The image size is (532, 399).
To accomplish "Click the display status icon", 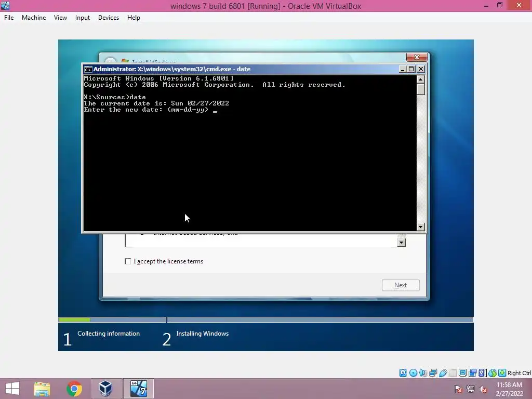I will point(462,373).
